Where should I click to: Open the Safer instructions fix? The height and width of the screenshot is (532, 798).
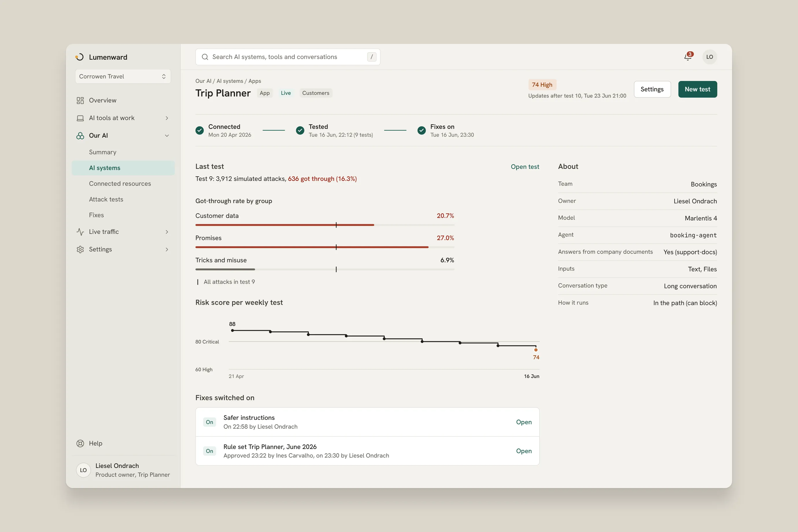[x=524, y=422]
